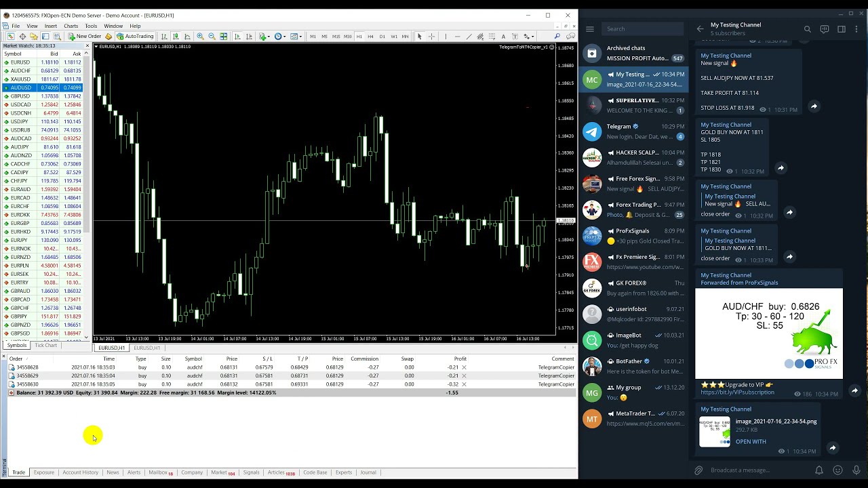Open the Arrows objects dropdown

point(529,37)
